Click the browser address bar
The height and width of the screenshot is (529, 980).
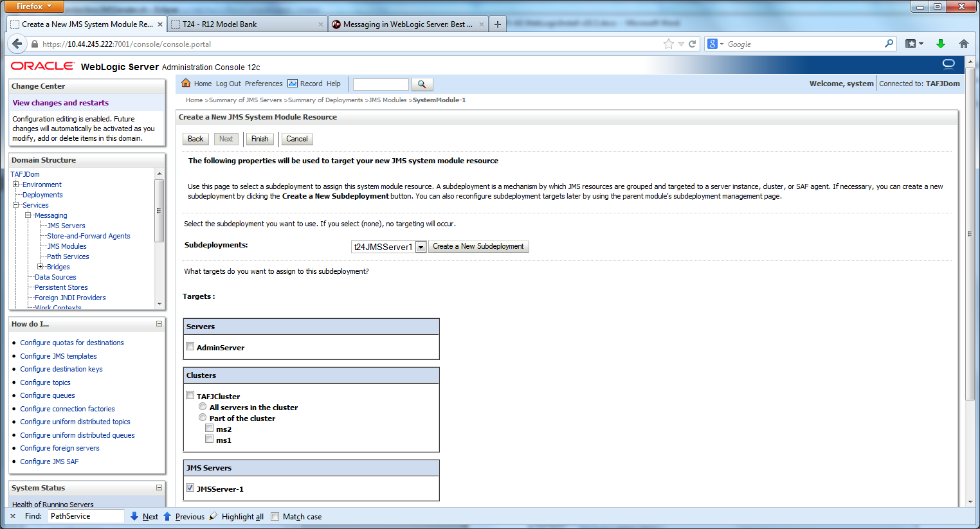point(350,44)
